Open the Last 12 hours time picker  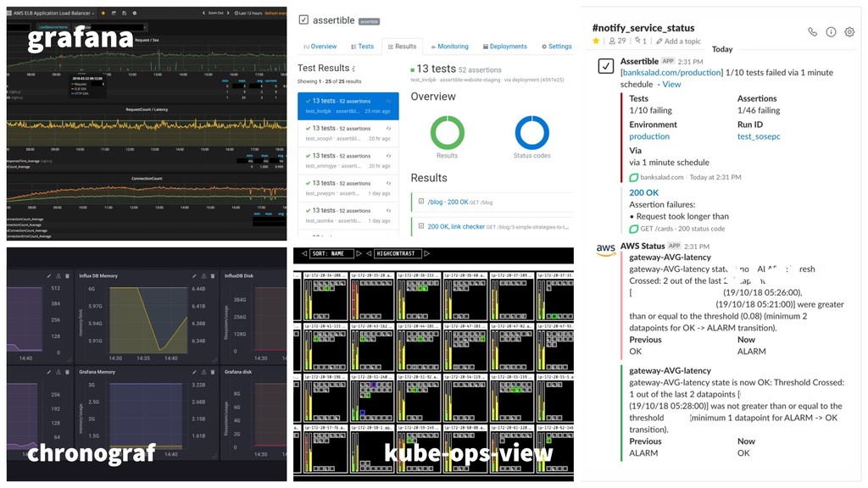248,13
